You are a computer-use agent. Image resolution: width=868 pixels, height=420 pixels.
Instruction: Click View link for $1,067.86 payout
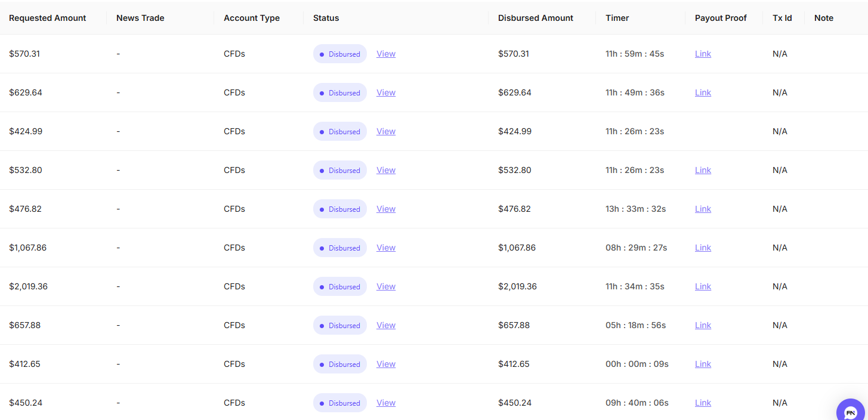point(385,248)
